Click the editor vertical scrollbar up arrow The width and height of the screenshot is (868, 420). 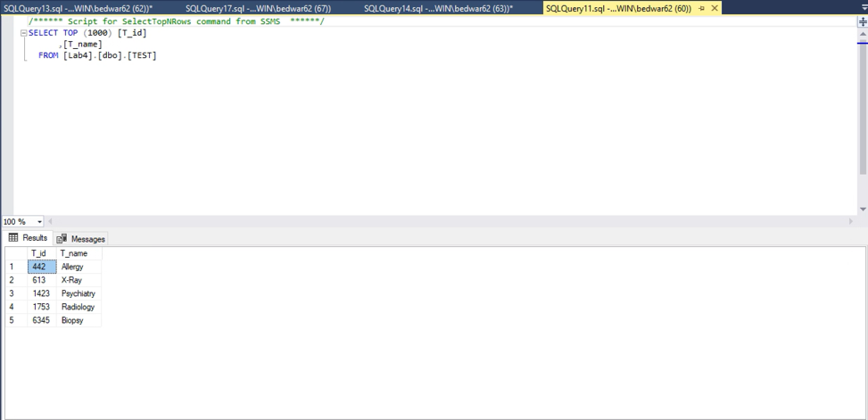coord(863,33)
